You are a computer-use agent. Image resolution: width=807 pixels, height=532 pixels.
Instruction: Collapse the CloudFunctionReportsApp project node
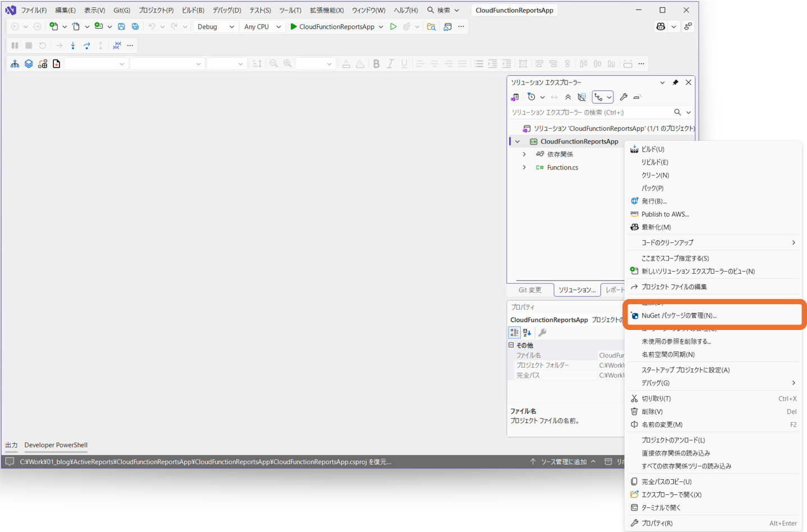[517, 141]
